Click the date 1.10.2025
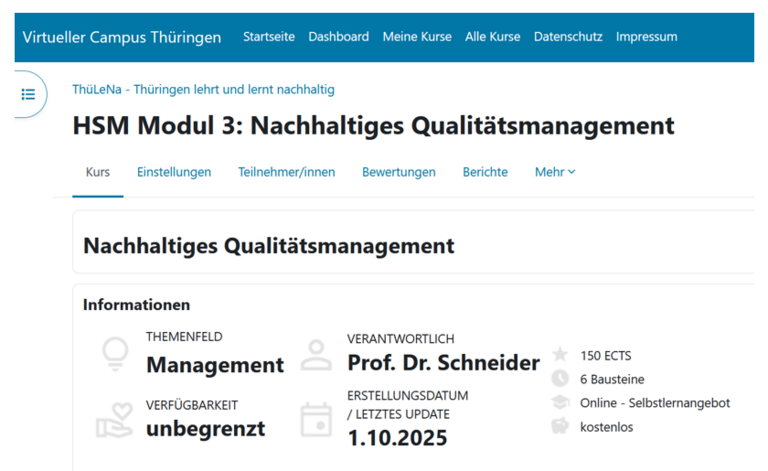Image resolution: width=768 pixels, height=471 pixels. click(397, 438)
